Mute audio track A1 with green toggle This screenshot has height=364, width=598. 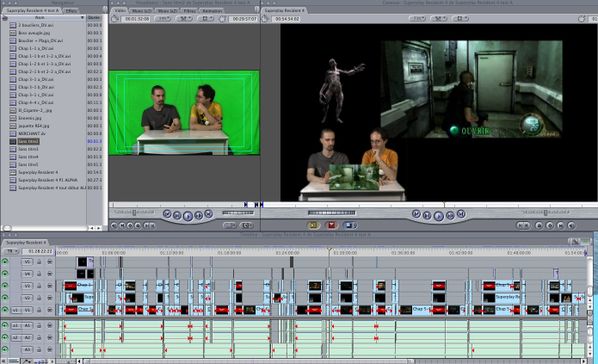5,325
